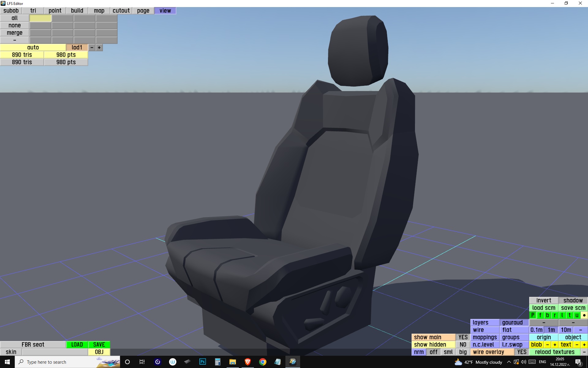Click the skin name field
Screen dimensions: 588x368
pyautogui.click(x=55, y=352)
